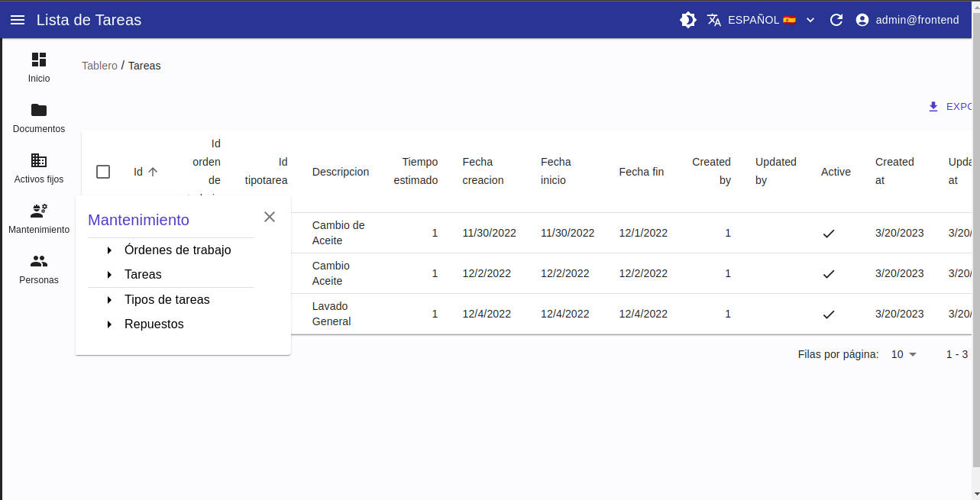Image resolution: width=980 pixels, height=500 pixels.
Task: Close the Mantenimiento popup panel
Action: [x=270, y=217]
